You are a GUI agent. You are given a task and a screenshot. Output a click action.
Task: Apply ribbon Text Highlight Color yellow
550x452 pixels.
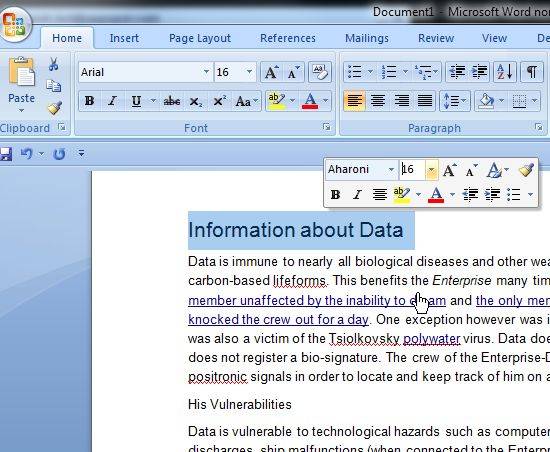click(x=276, y=101)
